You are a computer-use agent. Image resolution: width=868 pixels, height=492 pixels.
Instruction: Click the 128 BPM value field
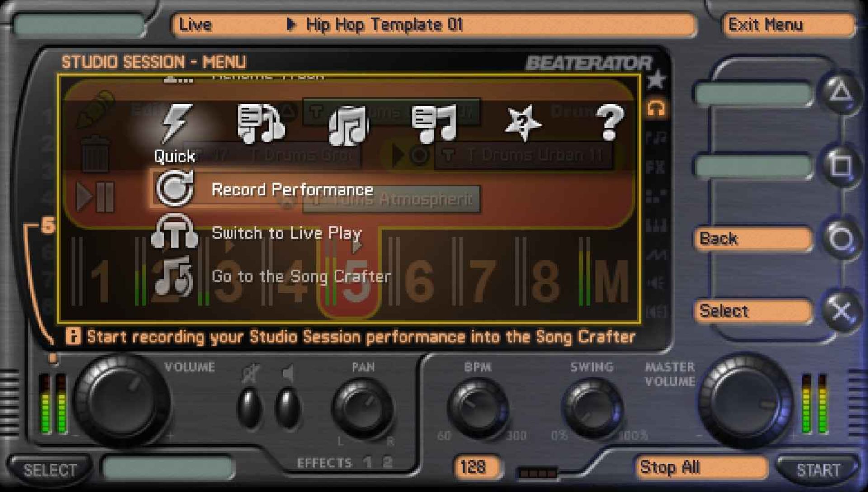[x=476, y=467]
